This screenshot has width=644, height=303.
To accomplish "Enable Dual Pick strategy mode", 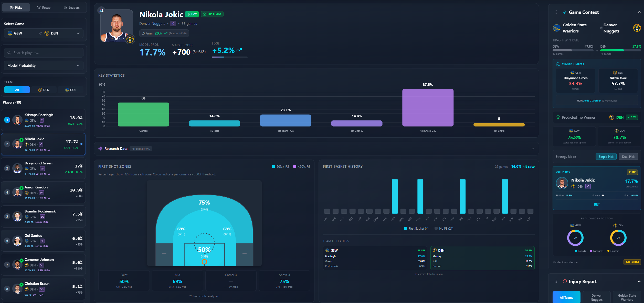I will (x=628, y=156).
